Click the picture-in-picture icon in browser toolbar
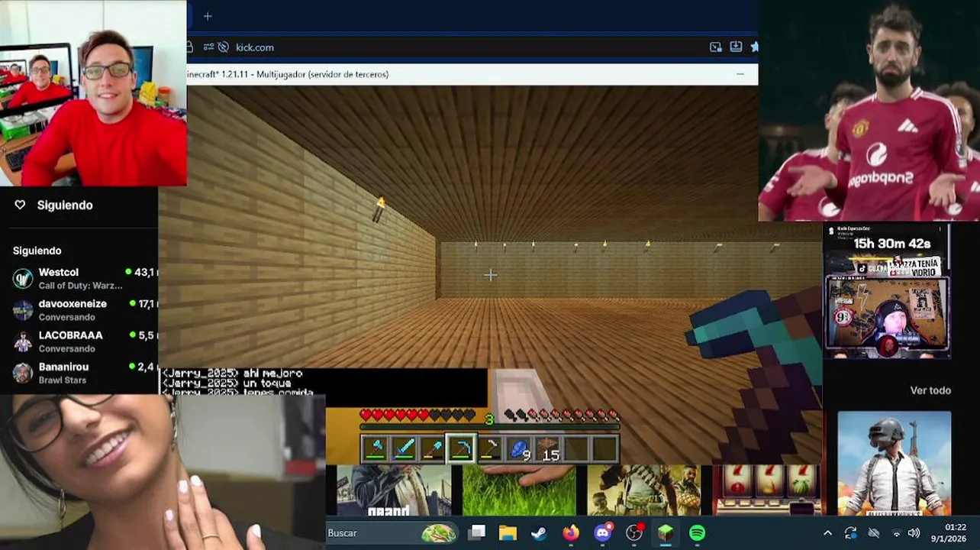This screenshot has height=550, width=980. pos(715,47)
